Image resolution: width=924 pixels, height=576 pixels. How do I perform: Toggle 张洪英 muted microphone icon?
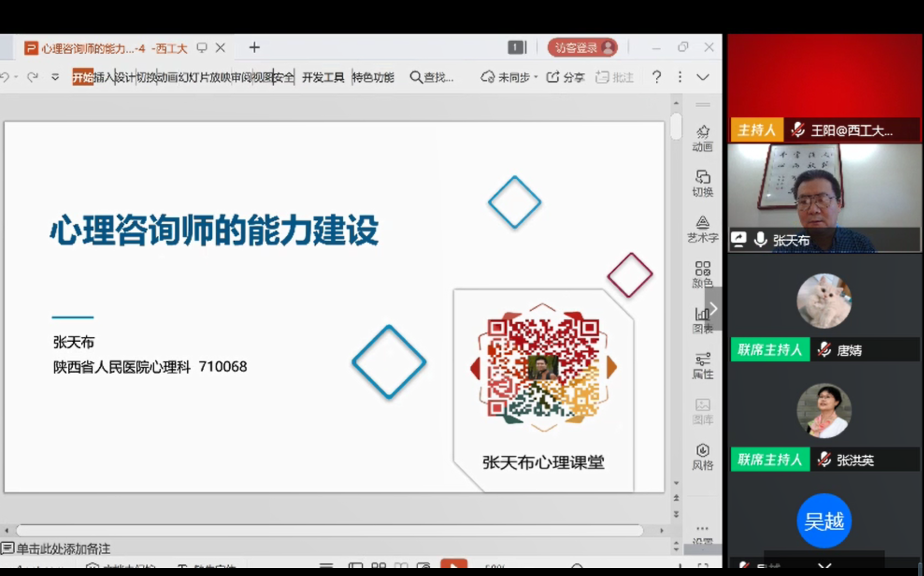(824, 460)
